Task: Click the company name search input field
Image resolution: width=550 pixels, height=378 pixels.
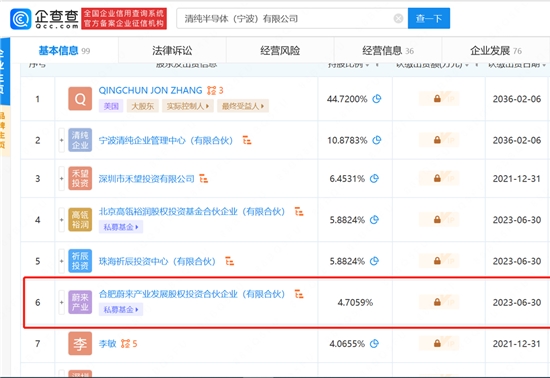Action: tap(285, 18)
